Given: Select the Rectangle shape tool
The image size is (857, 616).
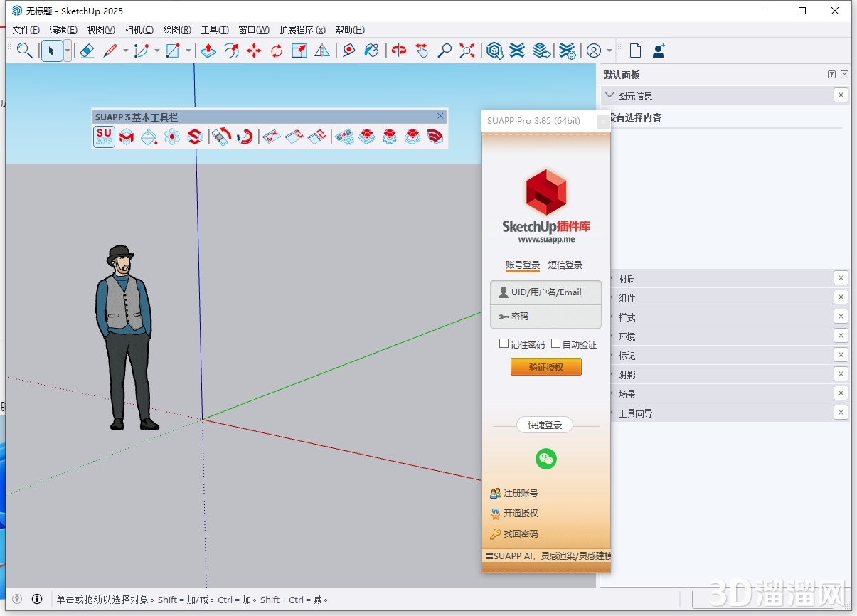Looking at the screenshot, I should pos(173,51).
